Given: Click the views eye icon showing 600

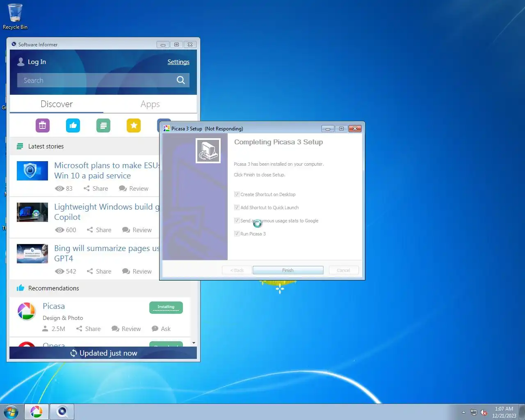Looking at the screenshot, I should coord(59,230).
